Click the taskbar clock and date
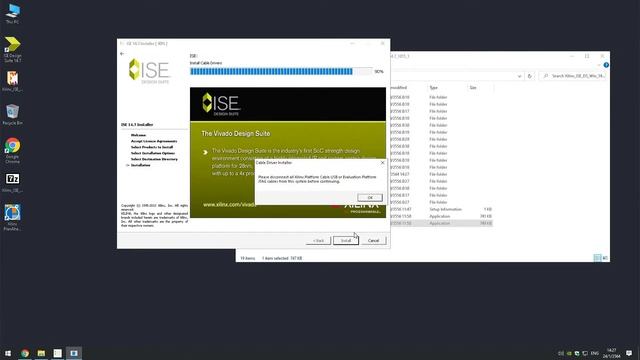Viewport: 640px width, 360px height. (x=611, y=353)
